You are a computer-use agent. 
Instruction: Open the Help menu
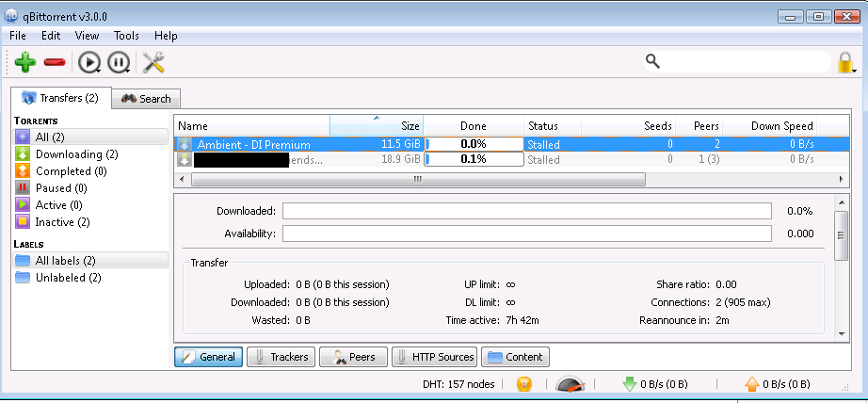pos(166,36)
